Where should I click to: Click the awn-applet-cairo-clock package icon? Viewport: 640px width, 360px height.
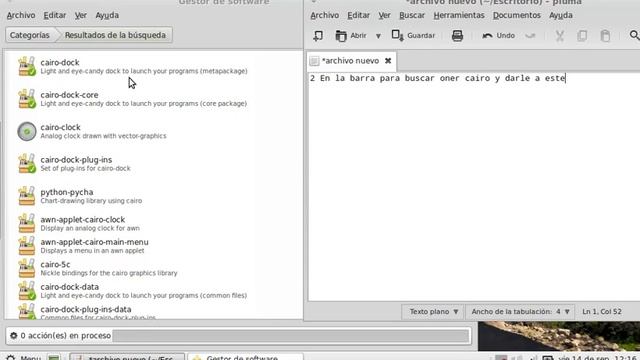tap(27, 223)
